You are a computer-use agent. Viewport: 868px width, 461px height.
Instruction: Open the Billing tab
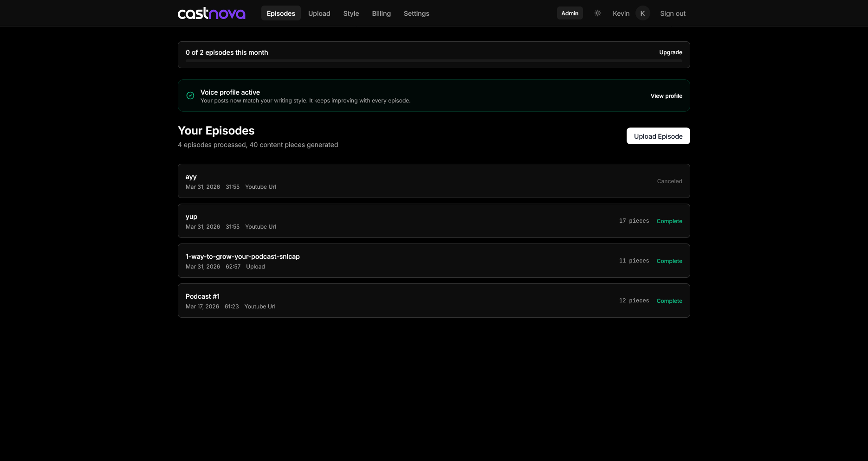pos(381,13)
